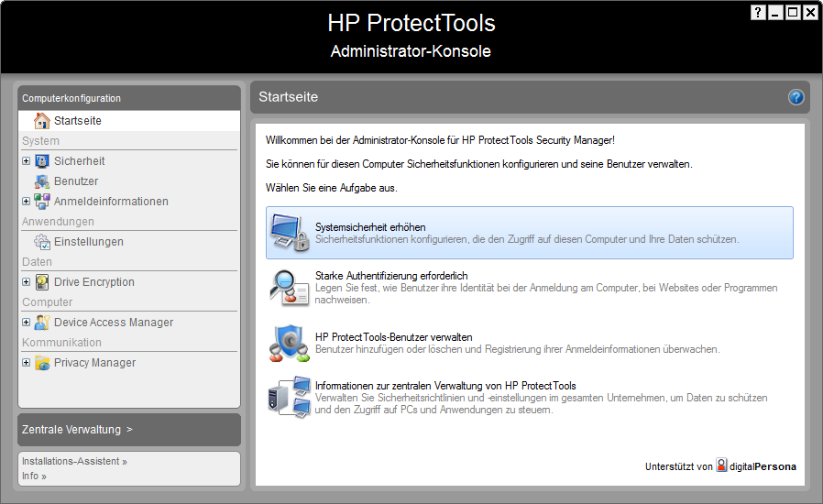Choose Systemsicherheit erhöhen task
The width and height of the screenshot is (823, 504).
click(530, 233)
